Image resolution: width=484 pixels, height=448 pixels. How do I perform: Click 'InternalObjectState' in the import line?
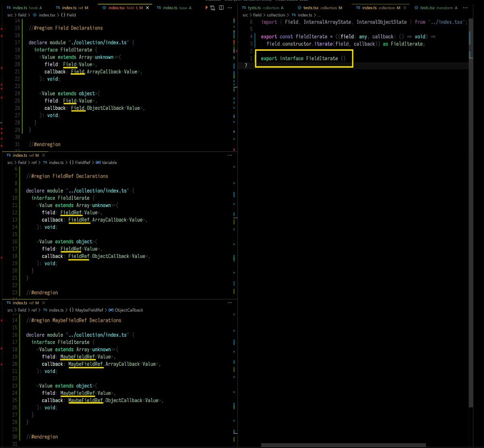coord(381,22)
